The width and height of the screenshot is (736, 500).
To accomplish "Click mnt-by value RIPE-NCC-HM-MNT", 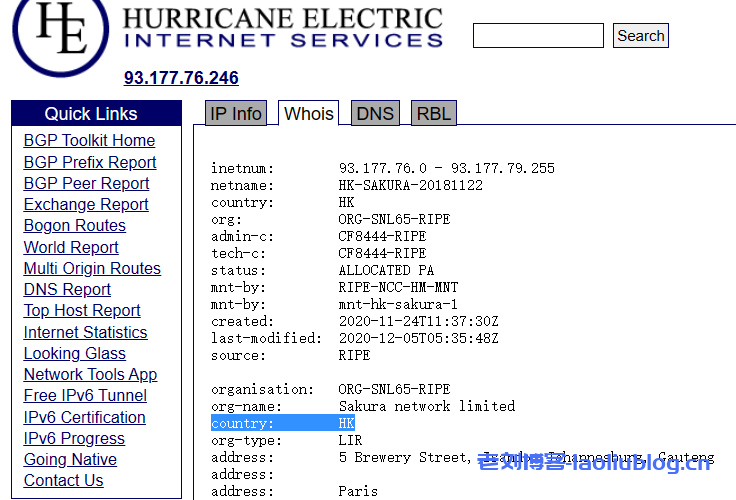I will [398, 287].
